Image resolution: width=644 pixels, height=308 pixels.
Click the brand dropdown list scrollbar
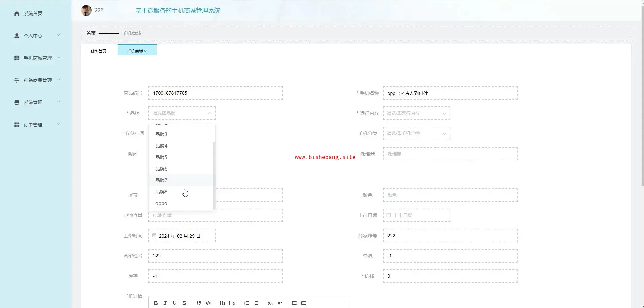pos(214,175)
